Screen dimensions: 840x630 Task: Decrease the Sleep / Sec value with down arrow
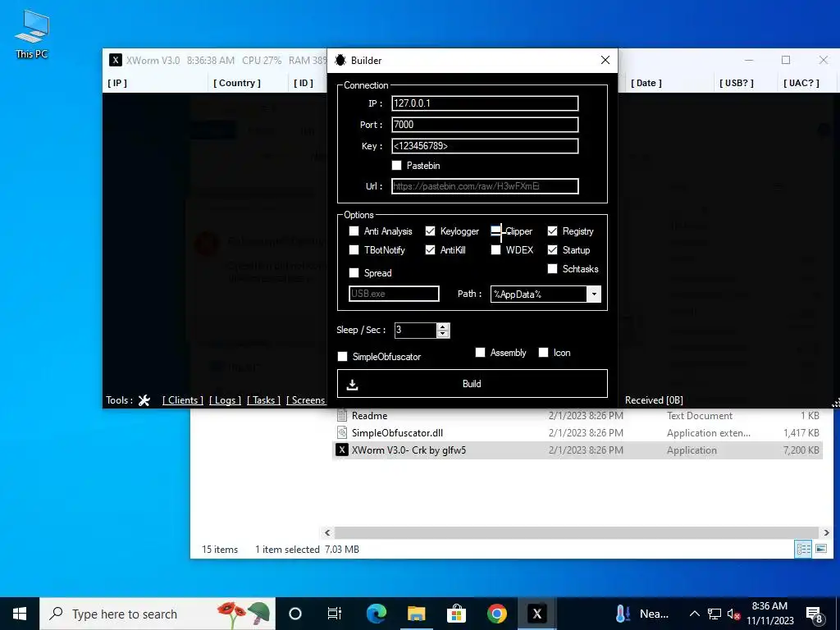[442, 334]
